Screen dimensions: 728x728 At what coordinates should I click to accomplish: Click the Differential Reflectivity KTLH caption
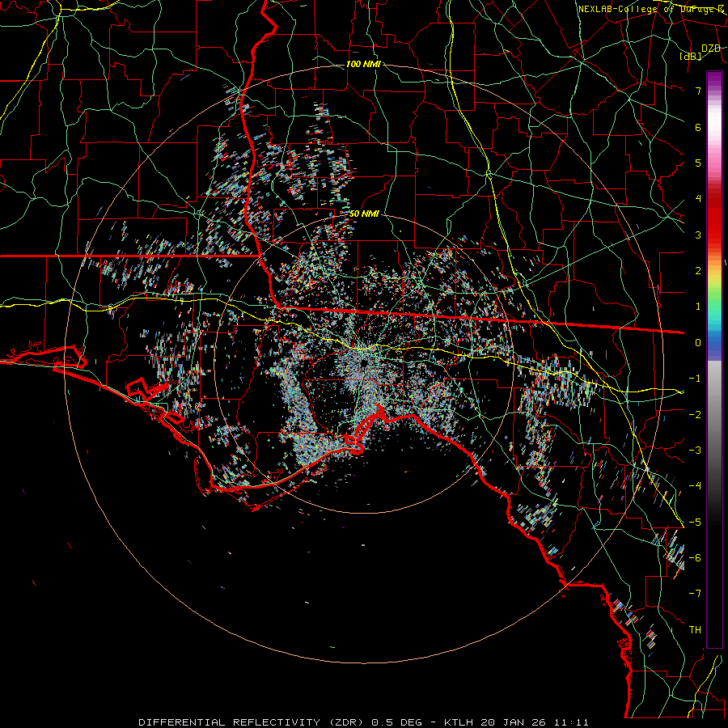coord(363,722)
